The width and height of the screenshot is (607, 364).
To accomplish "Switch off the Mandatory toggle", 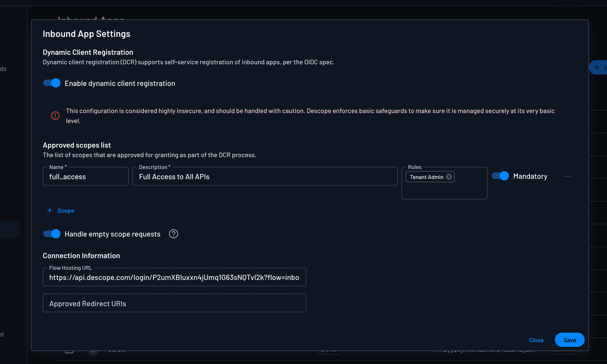I will click(x=500, y=176).
